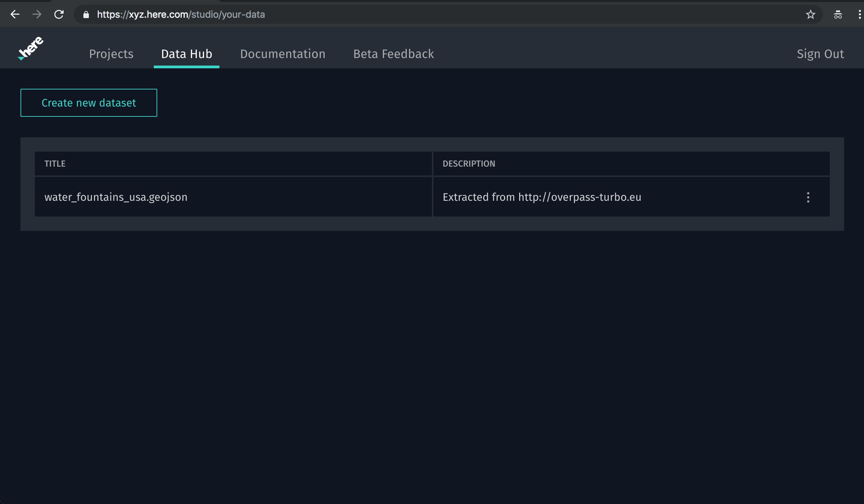This screenshot has width=864, height=504.
Task: Open Beta Feedback page
Action: pos(393,54)
